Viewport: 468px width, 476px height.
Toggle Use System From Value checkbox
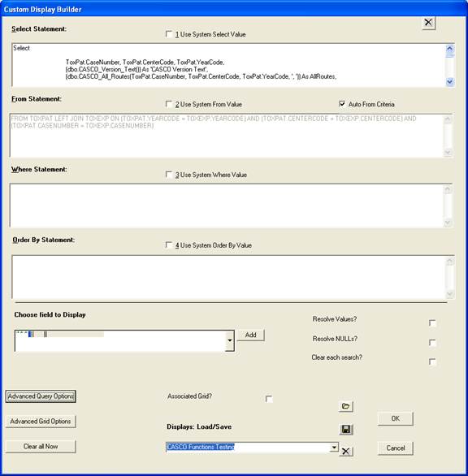point(169,104)
